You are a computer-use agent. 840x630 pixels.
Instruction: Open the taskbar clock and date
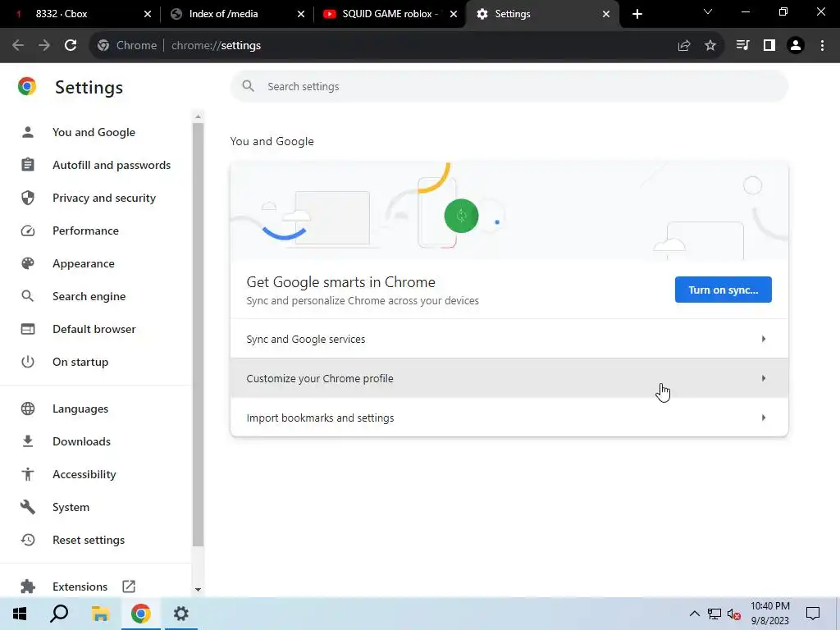coord(769,614)
